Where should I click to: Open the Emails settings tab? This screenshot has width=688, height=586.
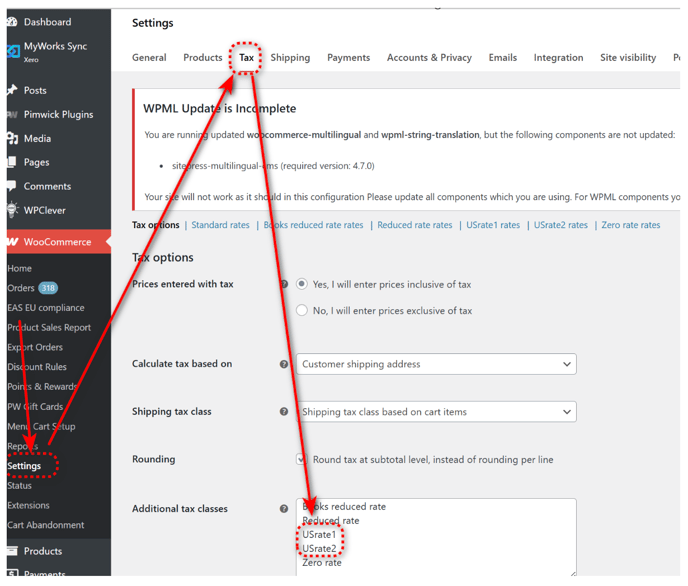click(x=503, y=57)
